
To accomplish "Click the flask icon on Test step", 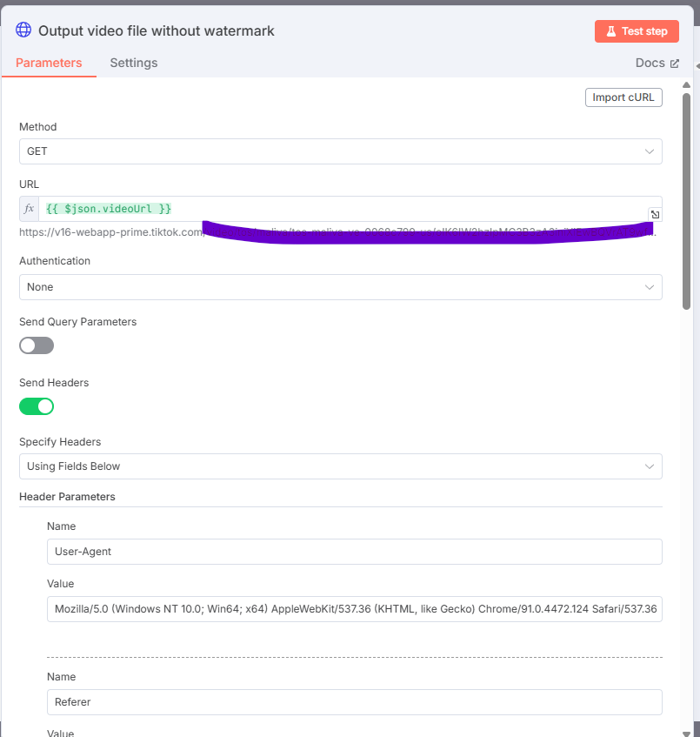I will click(610, 31).
